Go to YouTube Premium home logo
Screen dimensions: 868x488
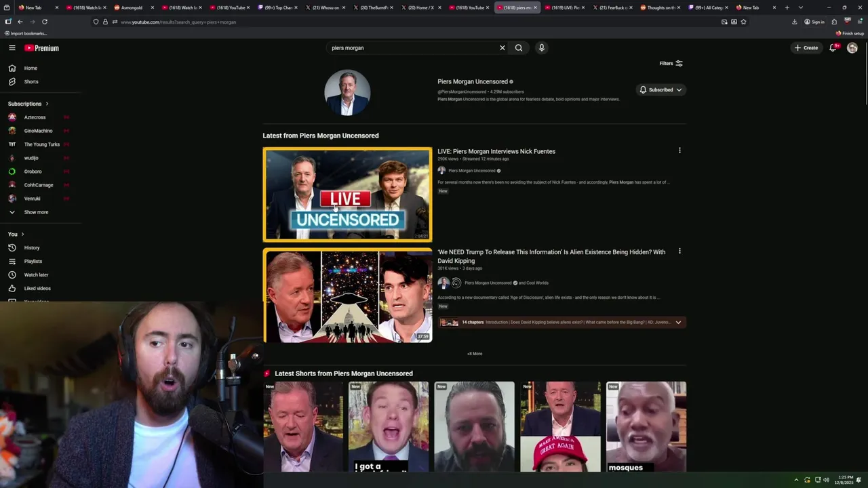[42, 48]
